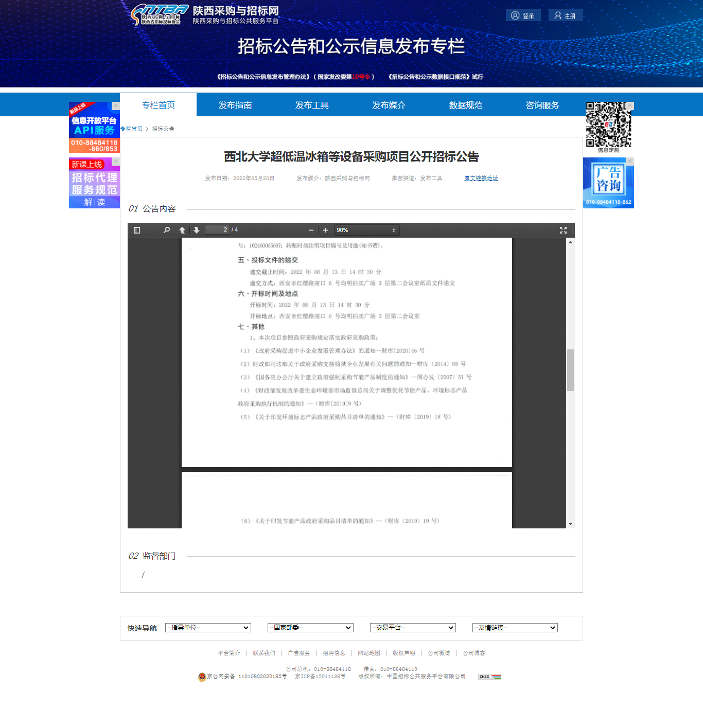Image resolution: width=703 pixels, height=728 pixels.
Task: Open the 交易平台 dropdown list
Action: pos(413,628)
